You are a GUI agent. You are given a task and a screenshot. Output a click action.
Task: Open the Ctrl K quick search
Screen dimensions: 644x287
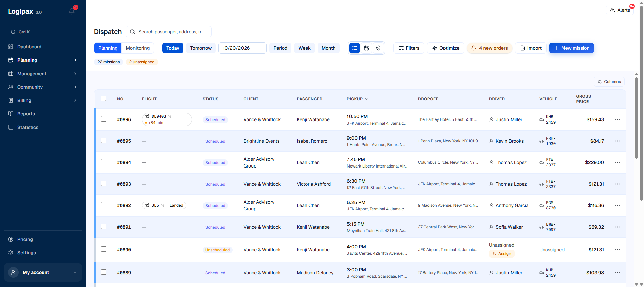(43, 32)
